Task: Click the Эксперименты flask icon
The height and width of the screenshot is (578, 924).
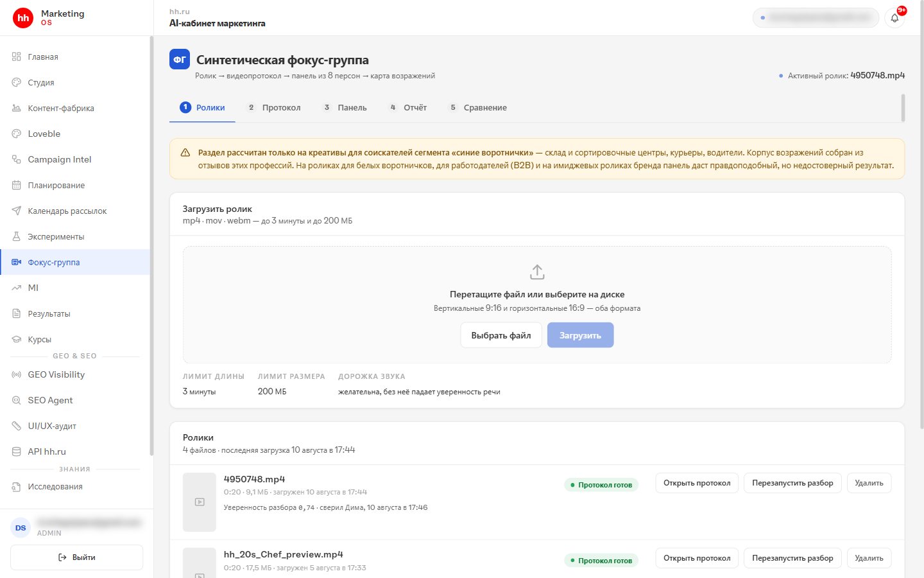Action: click(x=17, y=236)
